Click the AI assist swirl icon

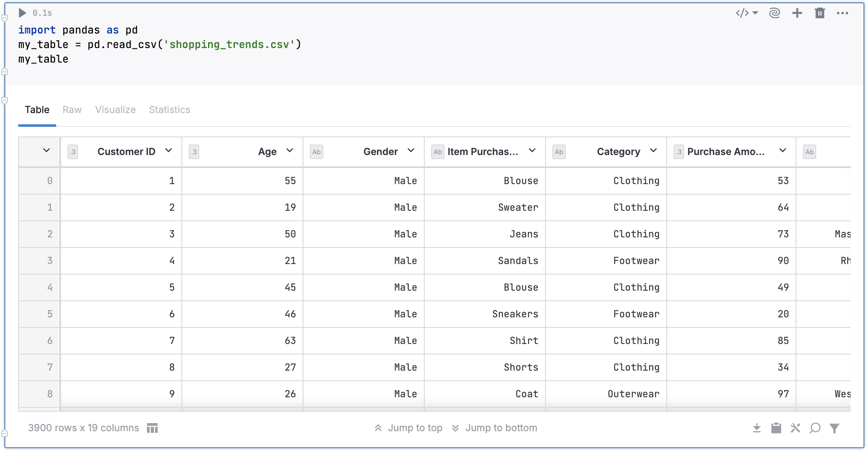click(775, 13)
